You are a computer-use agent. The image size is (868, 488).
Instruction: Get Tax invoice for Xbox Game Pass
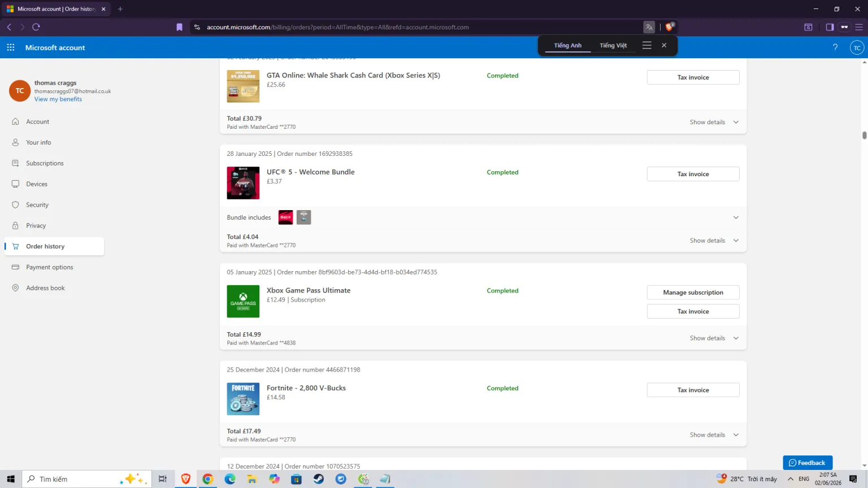(x=693, y=311)
